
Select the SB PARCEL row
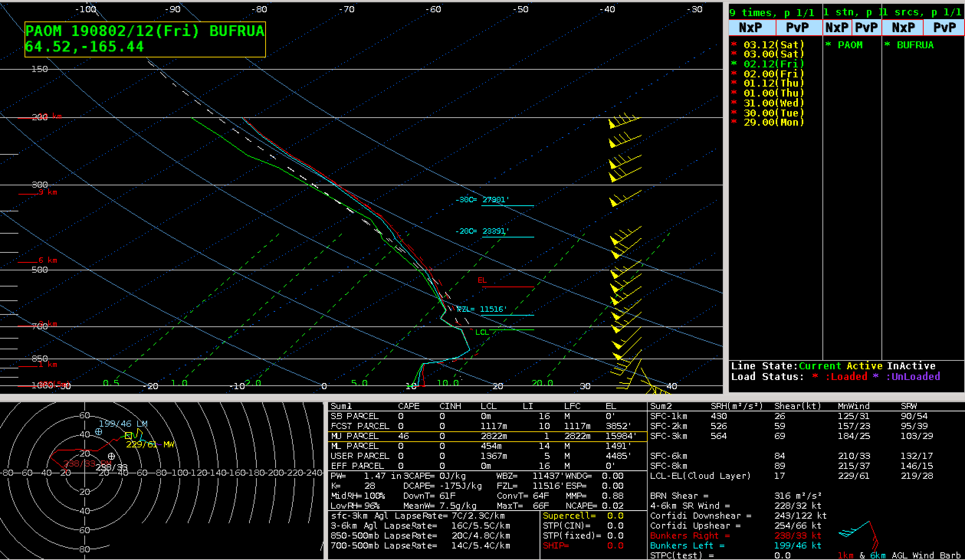pyautogui.click(x=487, y=416)
